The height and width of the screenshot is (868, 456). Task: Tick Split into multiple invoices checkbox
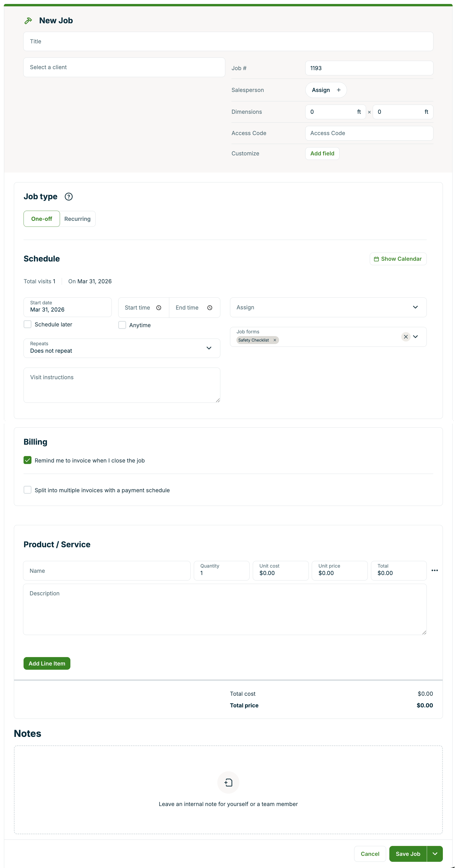(x=28, y=490)
